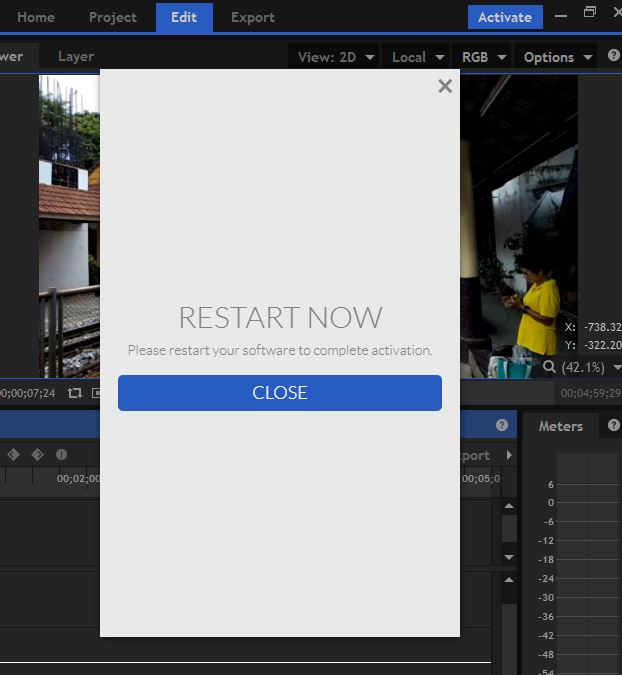Click the upper track scroll down arrow
Screen dimensions: 622x675
coord(509,557)
